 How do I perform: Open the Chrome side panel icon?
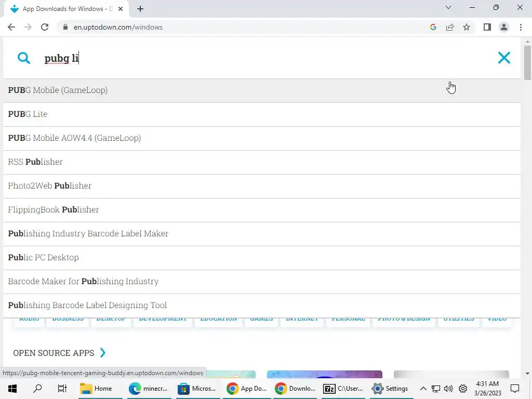click(x=487, y=27)
